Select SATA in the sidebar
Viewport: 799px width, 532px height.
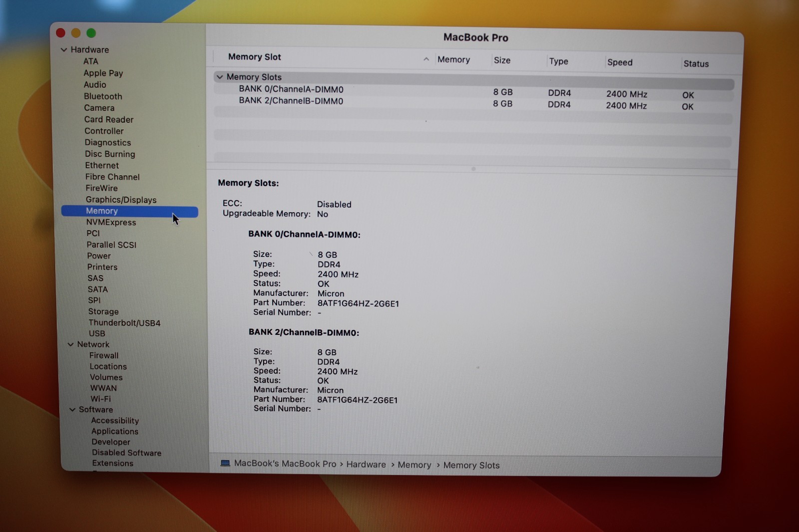click(98, 289)
